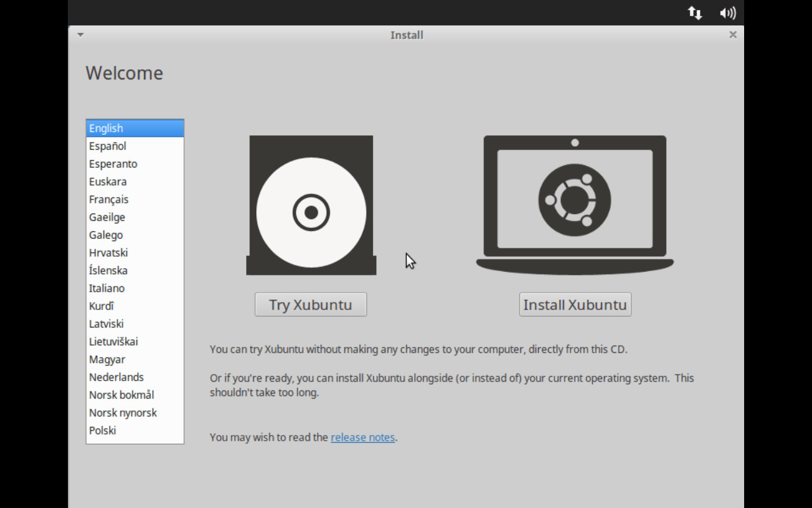Select Gaeilge in the language list

click(135, 217)
